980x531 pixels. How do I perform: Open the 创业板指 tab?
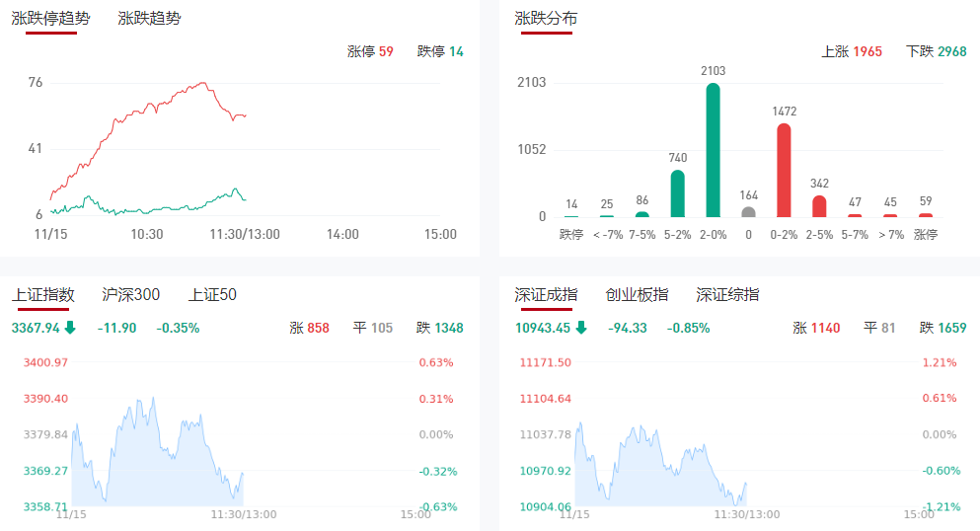(x=637, y=294)
